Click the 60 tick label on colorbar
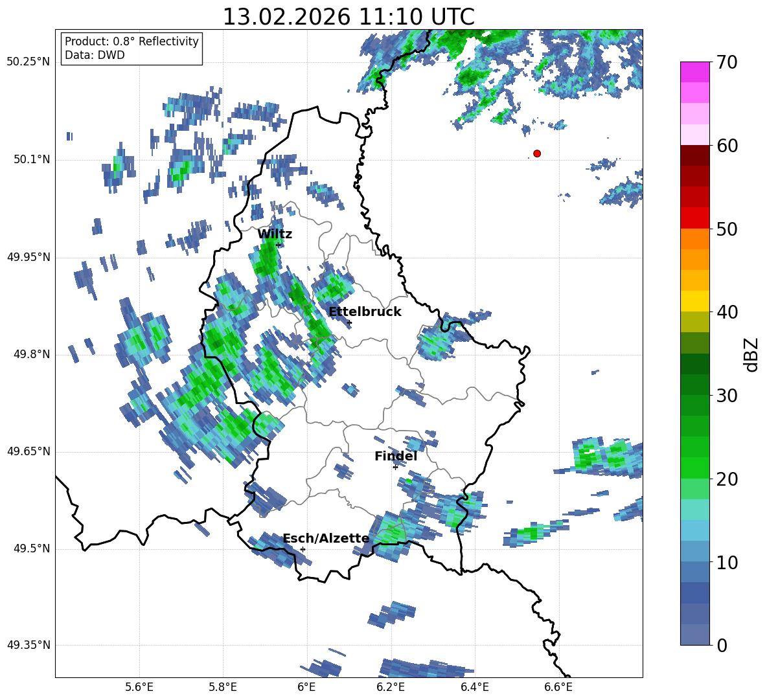This screenshot has height=700, width=767. [x=727, y=146]
